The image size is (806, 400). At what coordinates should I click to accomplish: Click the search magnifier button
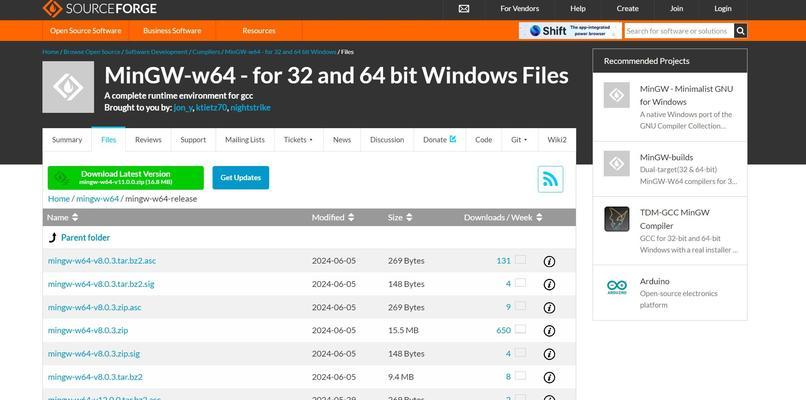click(740, 31)
